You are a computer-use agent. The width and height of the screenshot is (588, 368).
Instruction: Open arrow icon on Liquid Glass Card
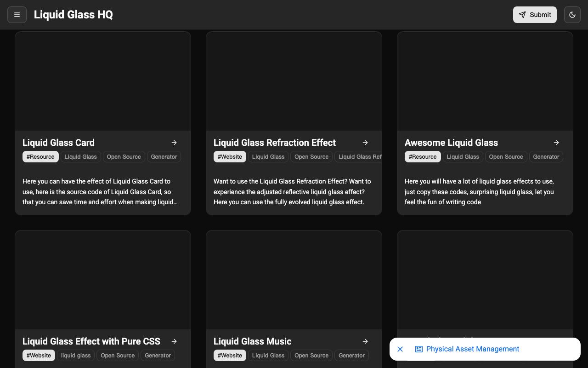[x=174, y=143]
